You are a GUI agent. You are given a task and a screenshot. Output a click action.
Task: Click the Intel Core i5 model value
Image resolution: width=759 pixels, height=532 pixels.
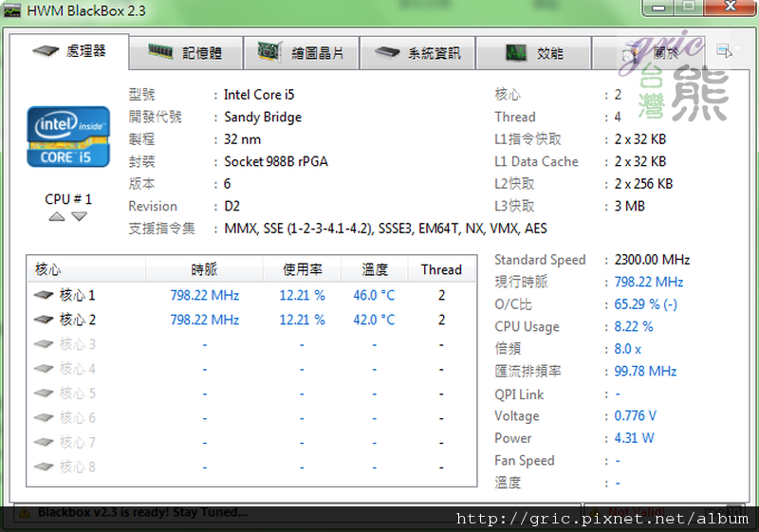[259, 95]
